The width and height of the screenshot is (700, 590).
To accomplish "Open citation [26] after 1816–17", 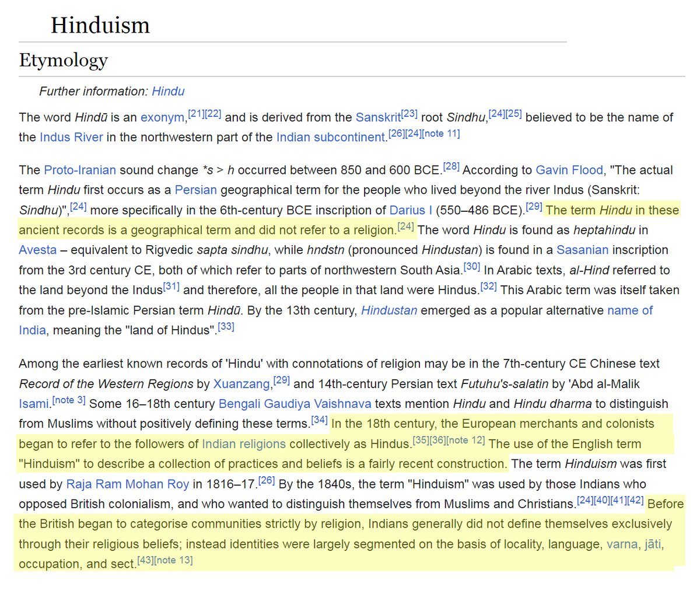I will point(267,481).
